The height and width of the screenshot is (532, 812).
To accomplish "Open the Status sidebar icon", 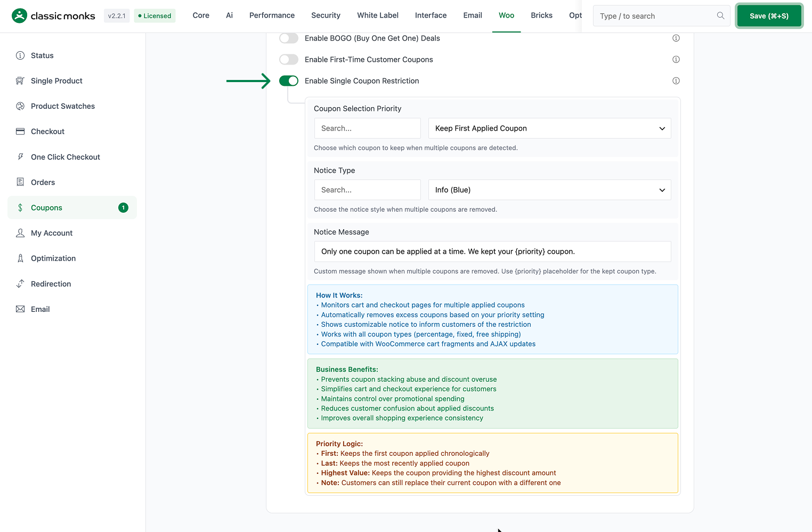I will click(x=20, y=55).
